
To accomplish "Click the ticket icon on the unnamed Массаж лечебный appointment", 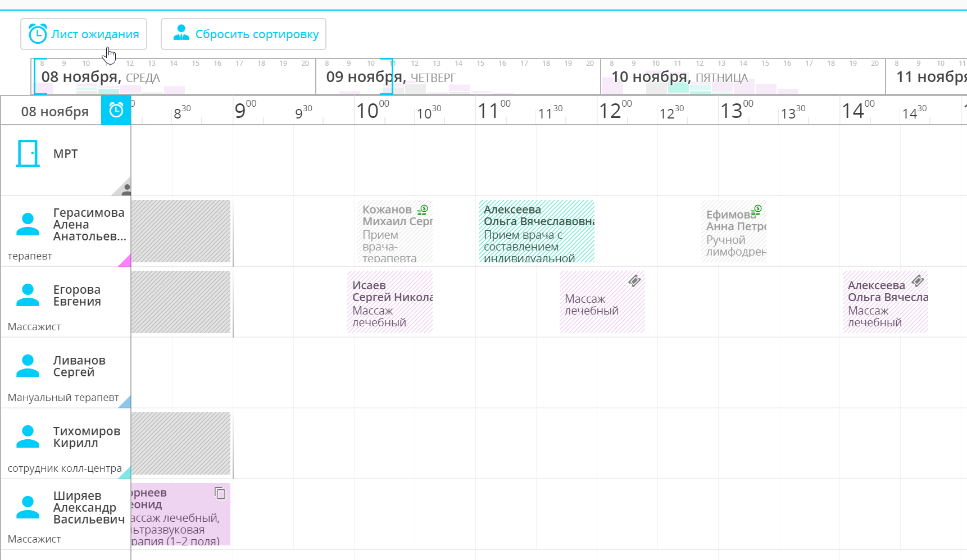I will [634, 281].
